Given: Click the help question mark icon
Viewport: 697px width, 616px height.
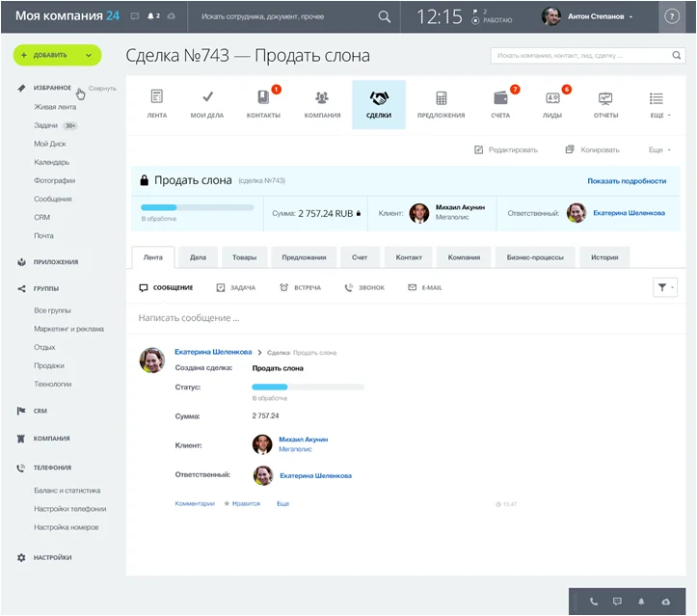Looking at the screenshot, I should pyautogui.click(x=672, y=16).
